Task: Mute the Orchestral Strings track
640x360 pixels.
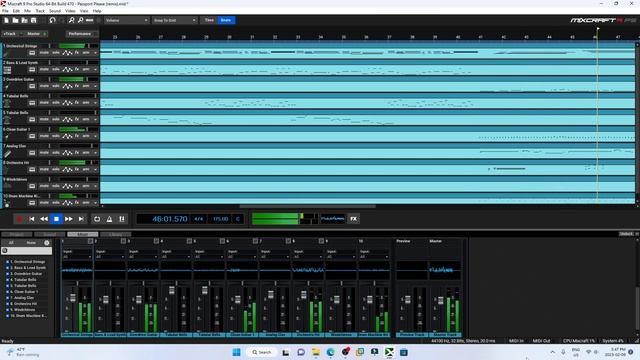Action: coord(44,53)
